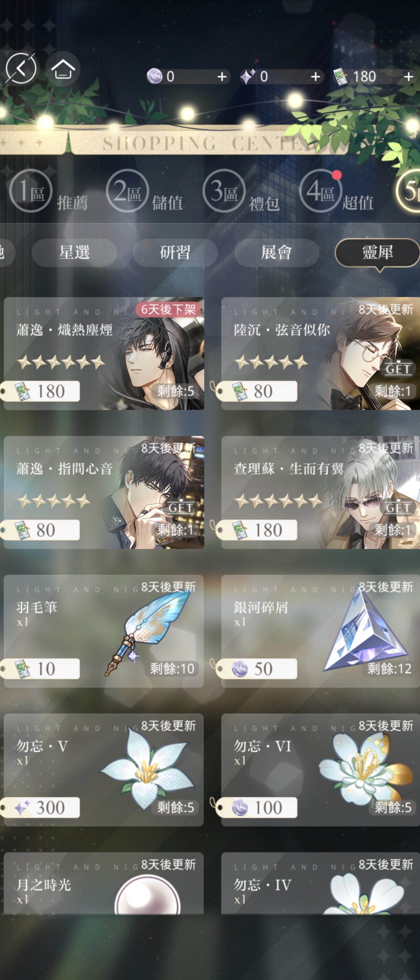Add star crystal currency with plus
420x980 pixels.
pyautogui.click(x=315, y=77)
